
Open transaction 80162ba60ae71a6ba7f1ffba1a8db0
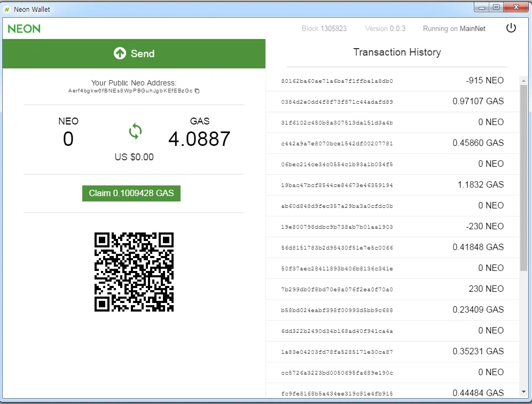[337, 81]
